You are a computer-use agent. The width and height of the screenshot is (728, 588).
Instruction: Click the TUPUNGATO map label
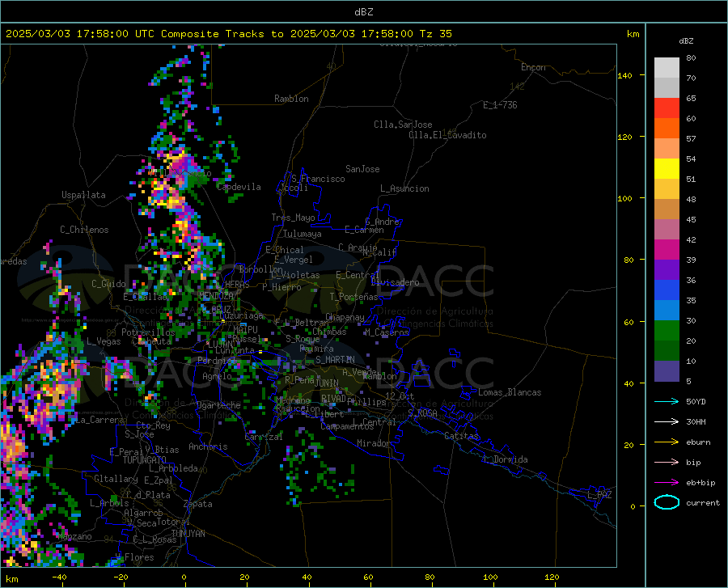145,460
